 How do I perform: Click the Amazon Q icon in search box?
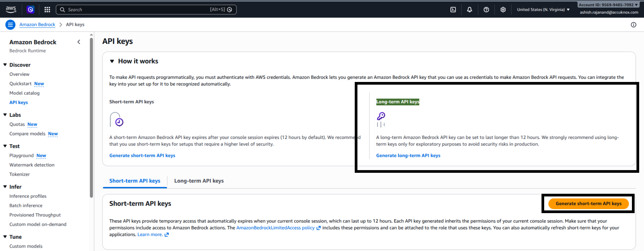[x=229, y=10]
